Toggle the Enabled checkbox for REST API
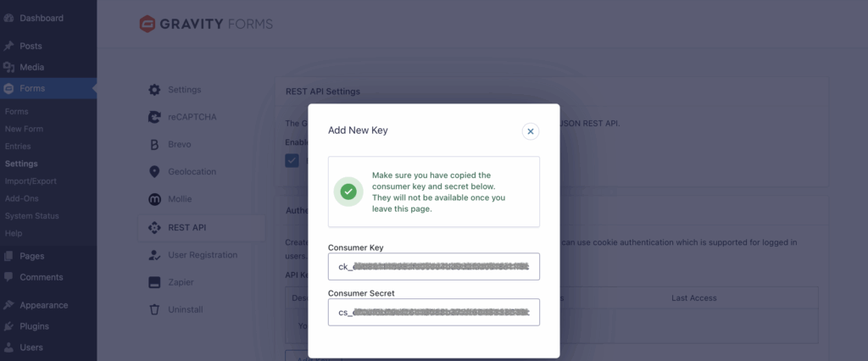This screenshot has height=361, width=868. [292, 160]
